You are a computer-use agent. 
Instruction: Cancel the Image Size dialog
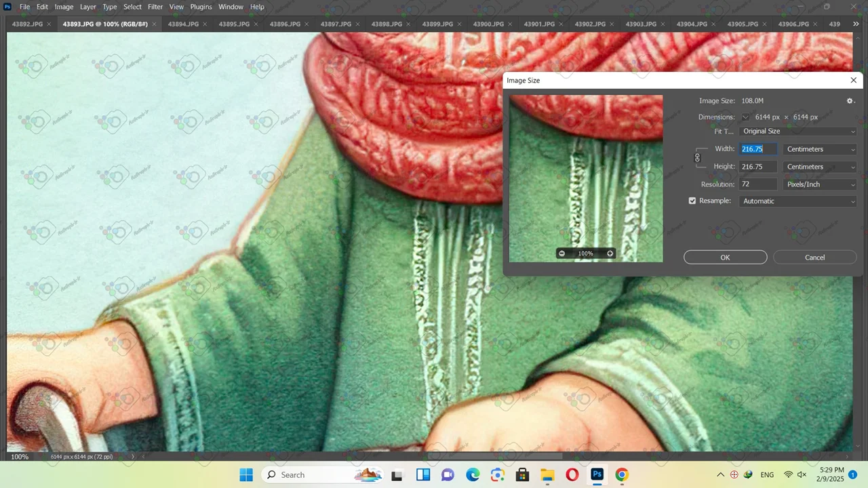[x=814, y=258]
